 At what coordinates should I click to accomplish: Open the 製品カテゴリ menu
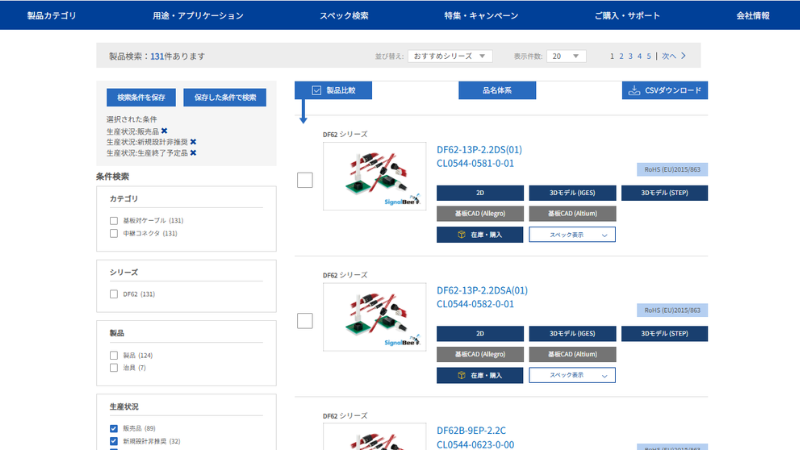tap(52, 15)
